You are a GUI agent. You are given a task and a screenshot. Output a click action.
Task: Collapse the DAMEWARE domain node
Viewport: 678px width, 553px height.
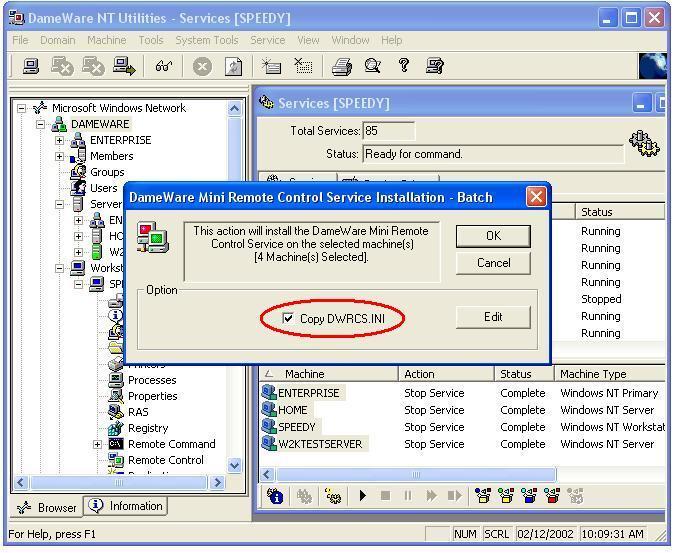(40, 125)
